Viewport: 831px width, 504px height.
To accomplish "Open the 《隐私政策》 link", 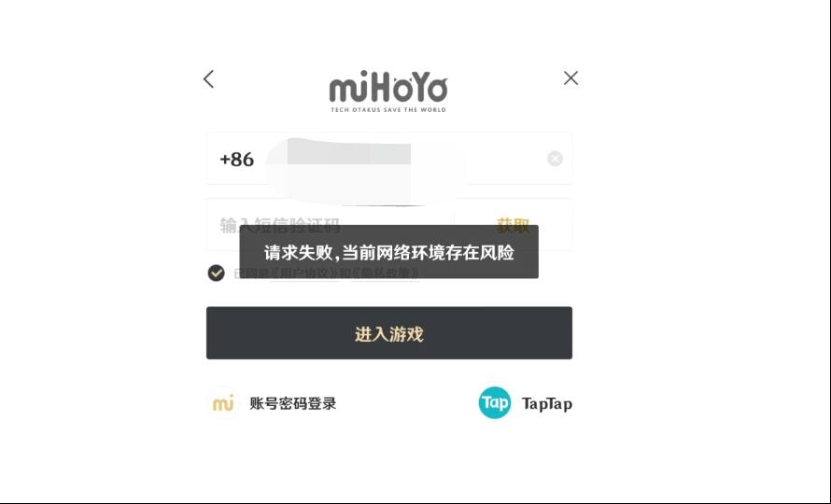I will point(386,273).
